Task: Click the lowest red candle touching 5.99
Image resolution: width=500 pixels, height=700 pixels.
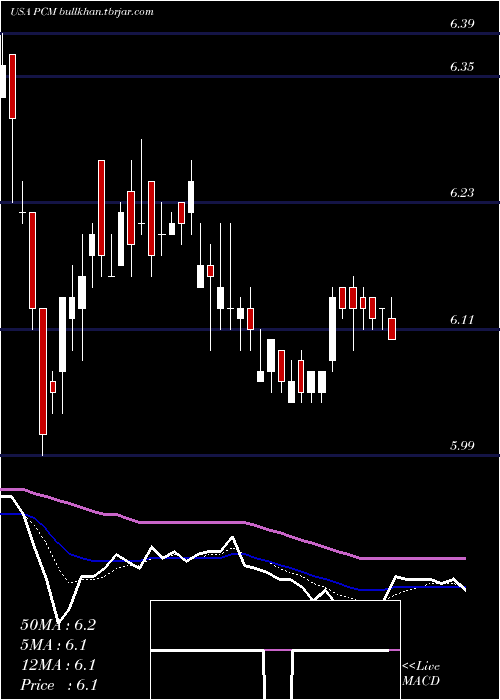Action: (43, 371)
